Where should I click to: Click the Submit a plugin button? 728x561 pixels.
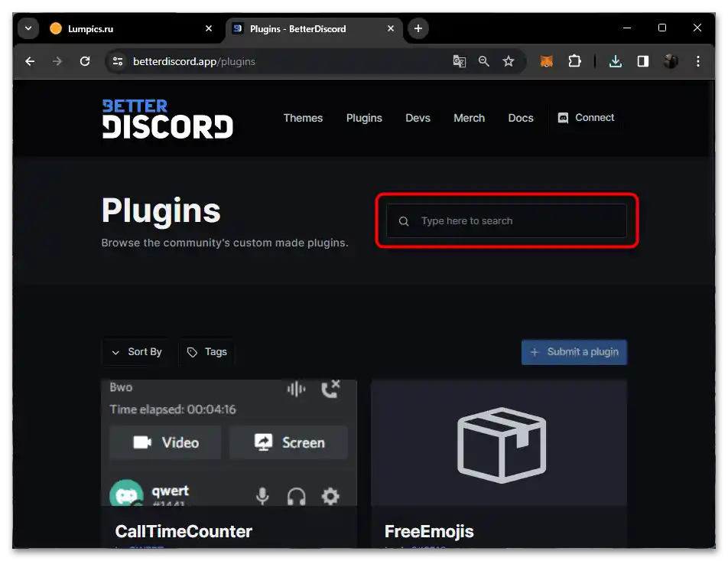coord(574,352)
